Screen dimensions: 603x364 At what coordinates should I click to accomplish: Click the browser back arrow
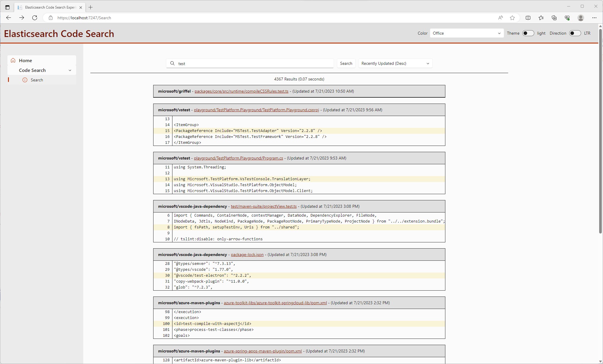pyautogui.click(x=8, y=18)
